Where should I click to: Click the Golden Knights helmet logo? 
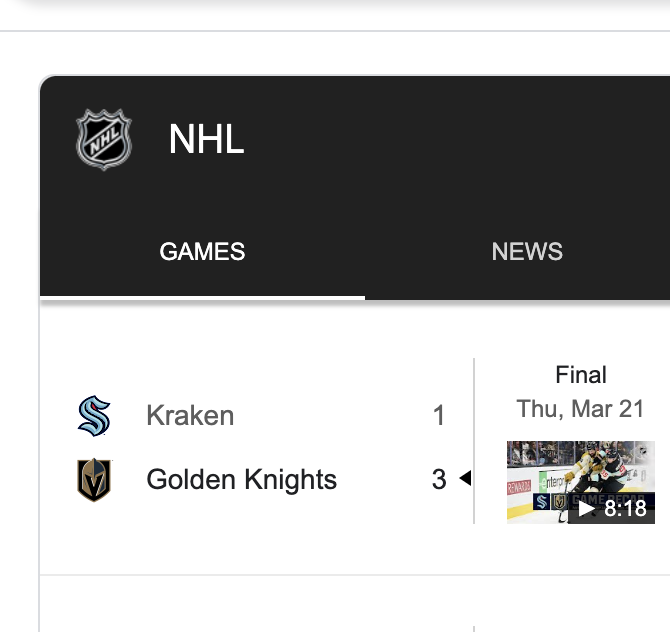pyautogui.click(x=94, y=479)
